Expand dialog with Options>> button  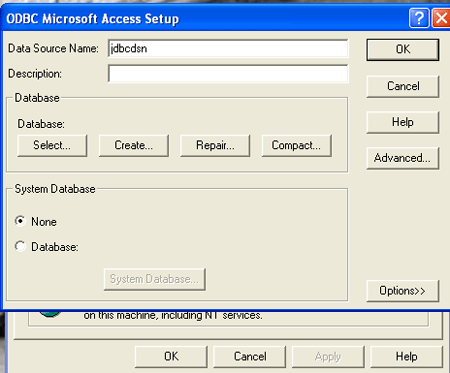point(403,291)
